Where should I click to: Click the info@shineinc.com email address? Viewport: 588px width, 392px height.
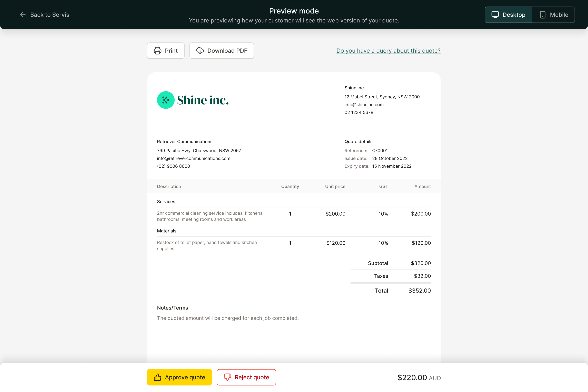364,105
